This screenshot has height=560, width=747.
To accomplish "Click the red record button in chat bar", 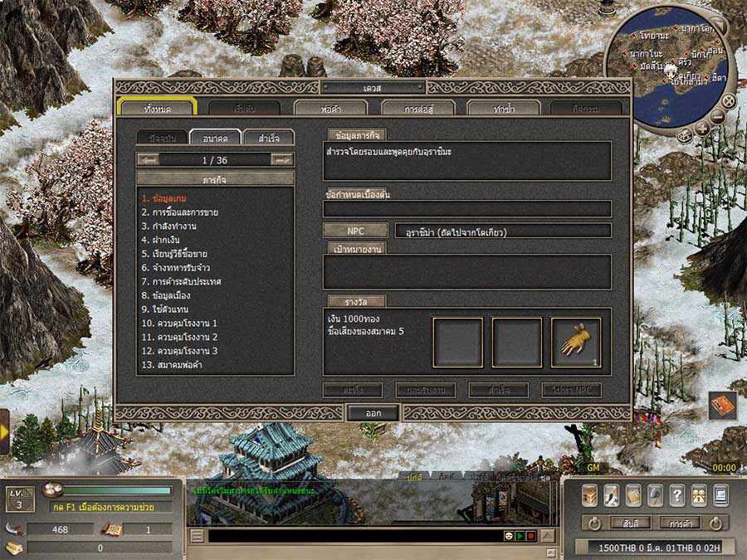I will point(530,536).
